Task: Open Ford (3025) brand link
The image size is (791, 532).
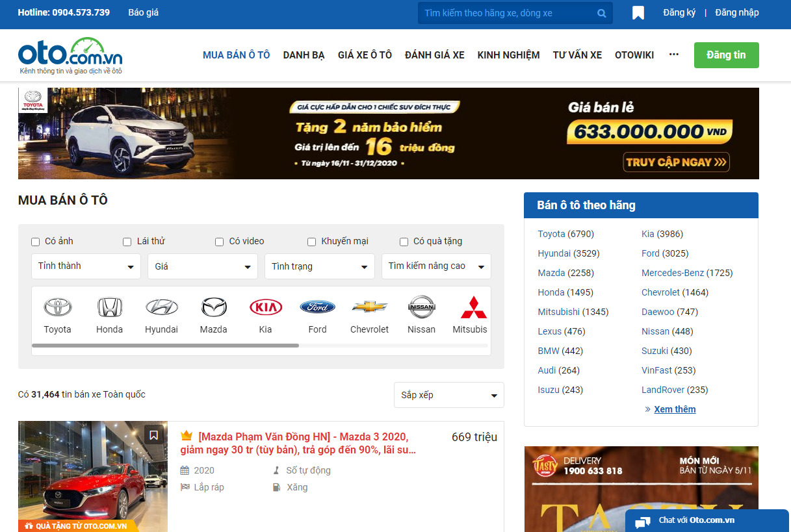Action: click(665, 253)
